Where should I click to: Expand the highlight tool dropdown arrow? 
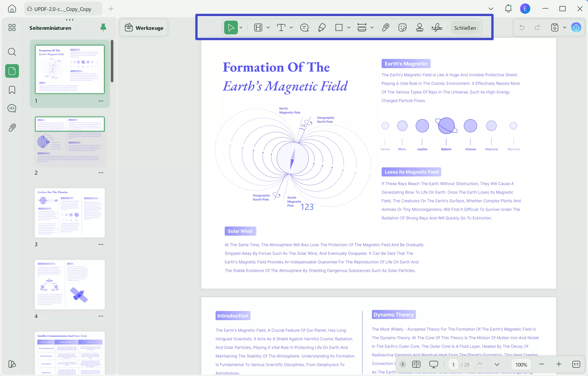pos(268,28)
